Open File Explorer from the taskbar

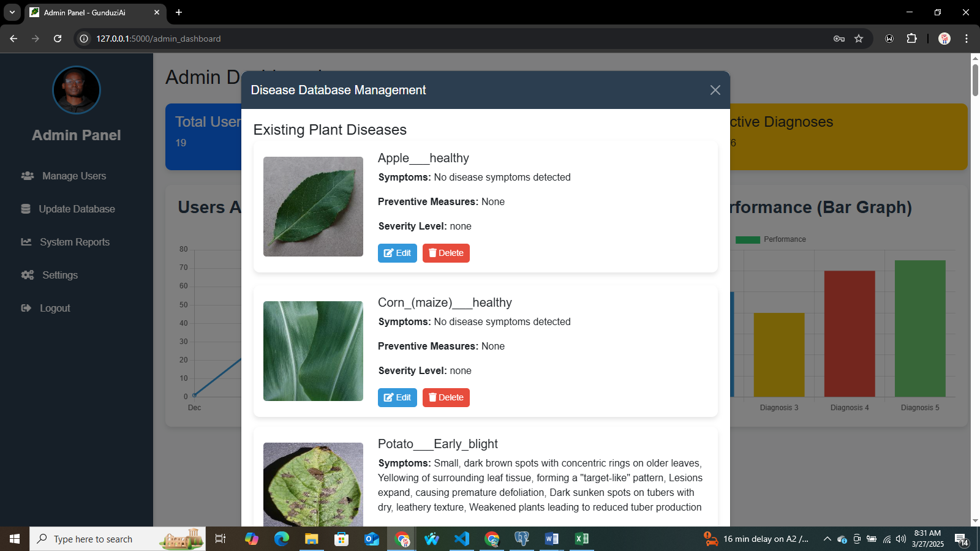312,539
